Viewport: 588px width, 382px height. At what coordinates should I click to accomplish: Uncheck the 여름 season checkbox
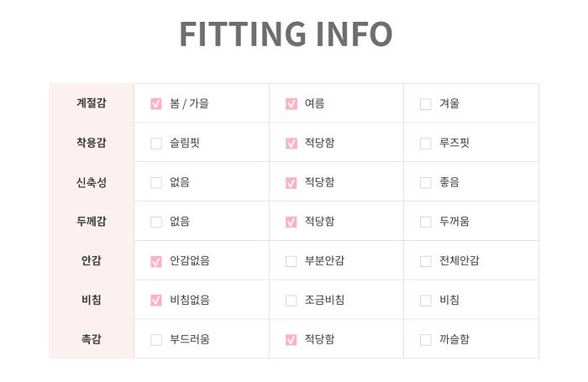(x=291, y=104)
